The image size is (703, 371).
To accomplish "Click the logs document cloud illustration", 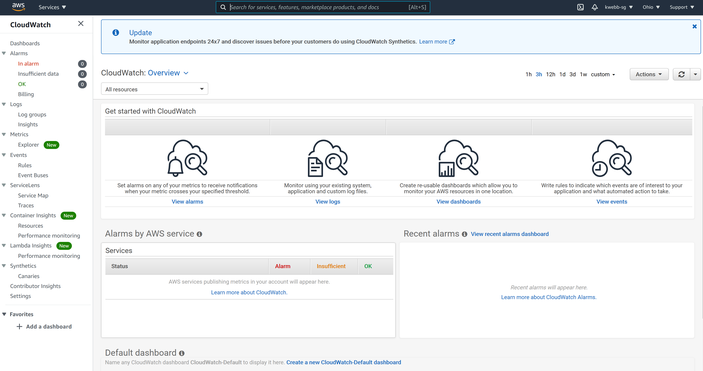I will [x=328, y=158].
